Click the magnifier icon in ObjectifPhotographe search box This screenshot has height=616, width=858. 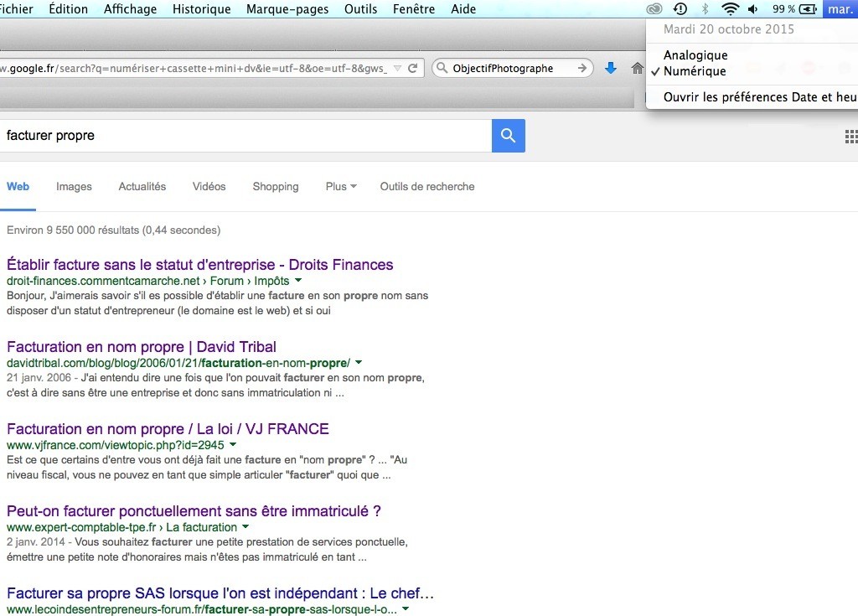(x=442, y=68)
